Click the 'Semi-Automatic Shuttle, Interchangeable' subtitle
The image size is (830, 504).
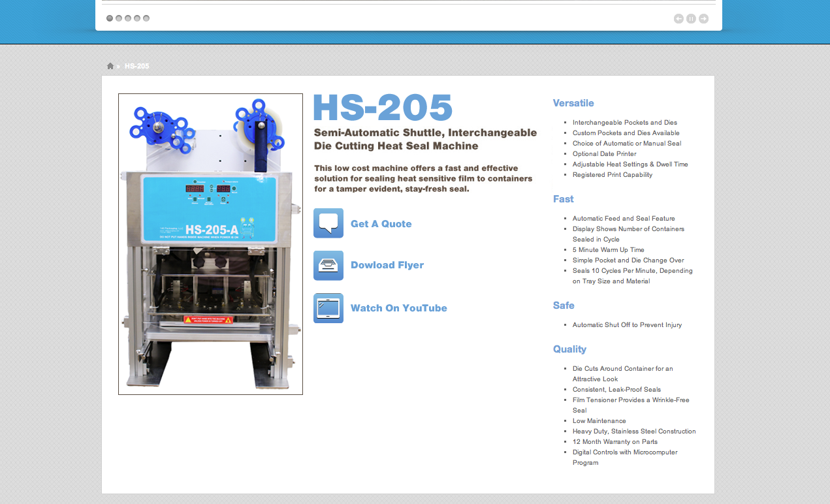[426, 139]
